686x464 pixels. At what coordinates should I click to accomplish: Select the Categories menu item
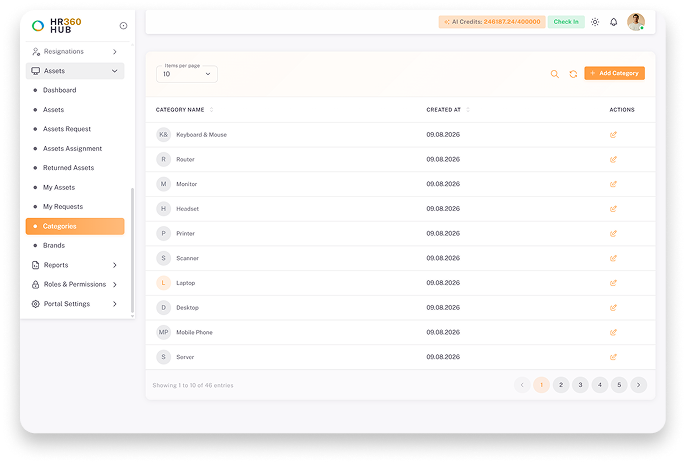(75, 227)
